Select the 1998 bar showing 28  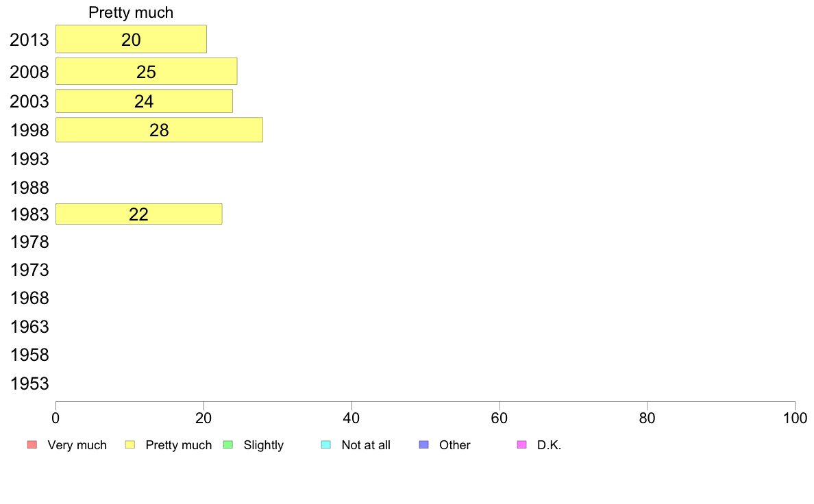160,129
